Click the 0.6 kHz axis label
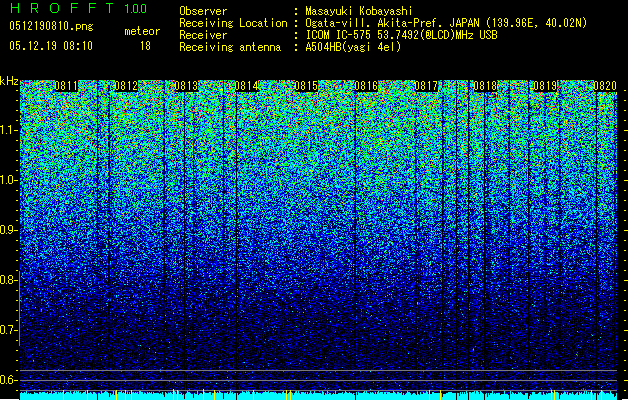Viewport: 629px width, 400px height. pyautogui.click(x=8, y=380)
